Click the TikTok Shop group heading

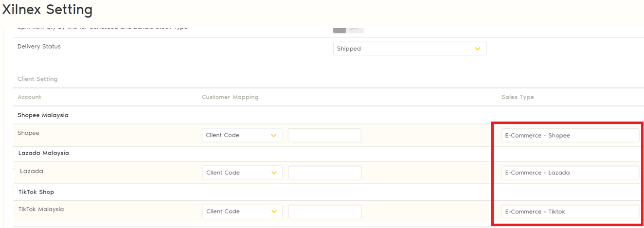36,192
